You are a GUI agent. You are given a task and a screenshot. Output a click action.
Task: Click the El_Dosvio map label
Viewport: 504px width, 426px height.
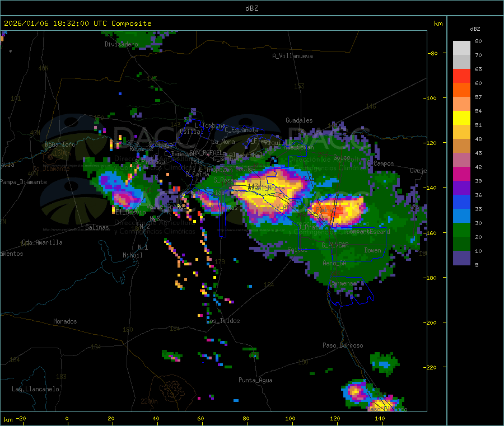(x=130, y=212)
